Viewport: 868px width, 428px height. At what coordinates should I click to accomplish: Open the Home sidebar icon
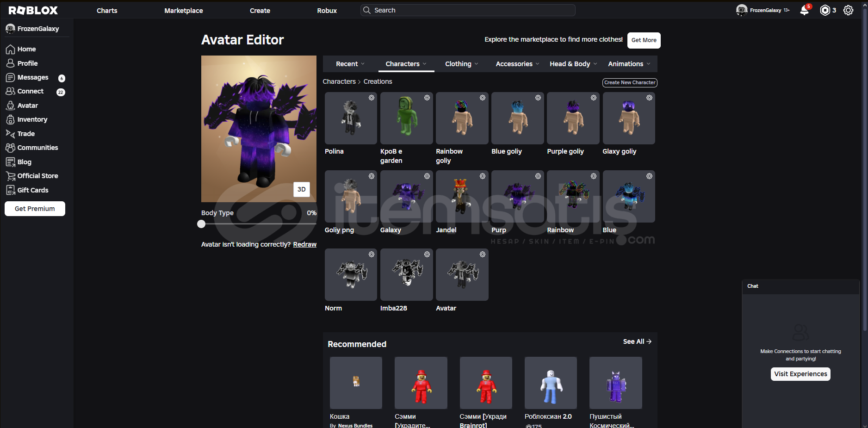pos(10,49)
